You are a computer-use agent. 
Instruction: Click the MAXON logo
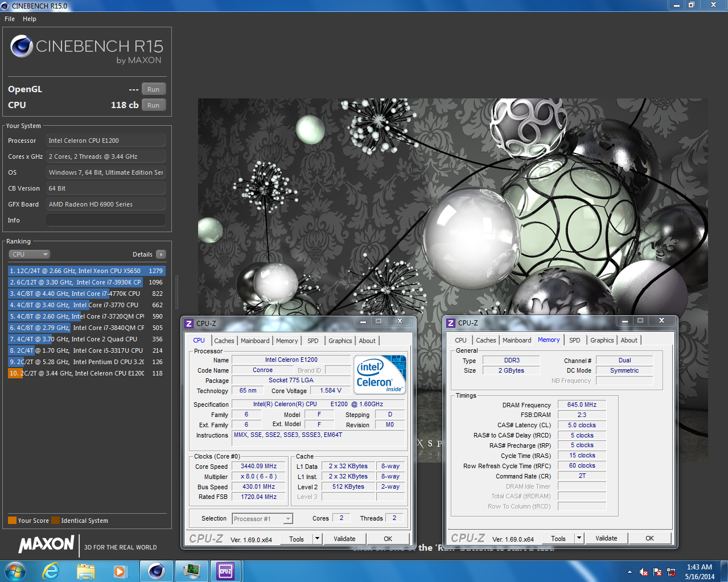[47, 544]
